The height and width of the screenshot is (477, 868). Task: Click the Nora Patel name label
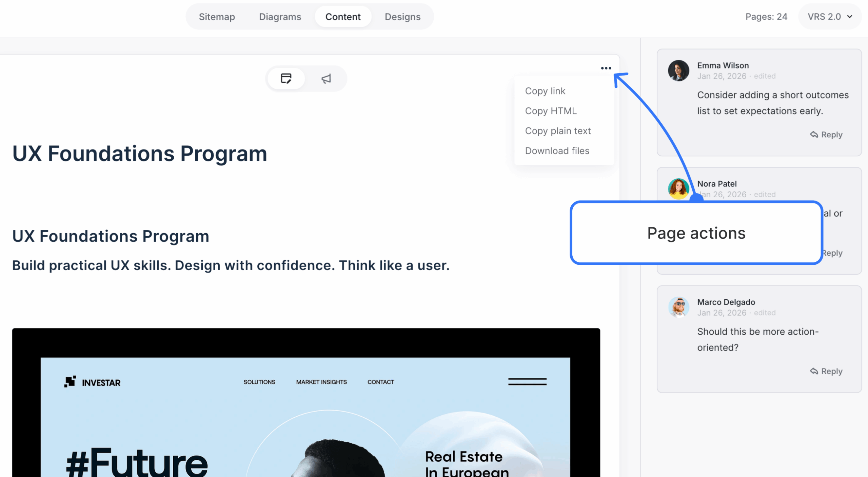[x=717, y=184]
